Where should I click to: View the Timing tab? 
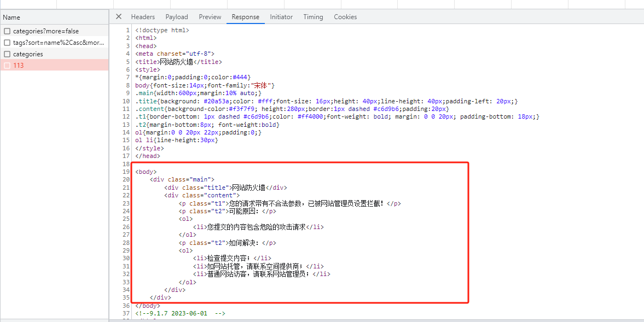[313, 17]
